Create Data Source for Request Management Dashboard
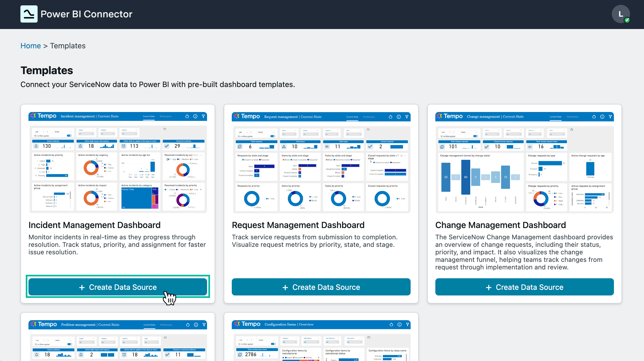Screen dimensions: 644x361 pyautogui.click(x=321, y=287)
